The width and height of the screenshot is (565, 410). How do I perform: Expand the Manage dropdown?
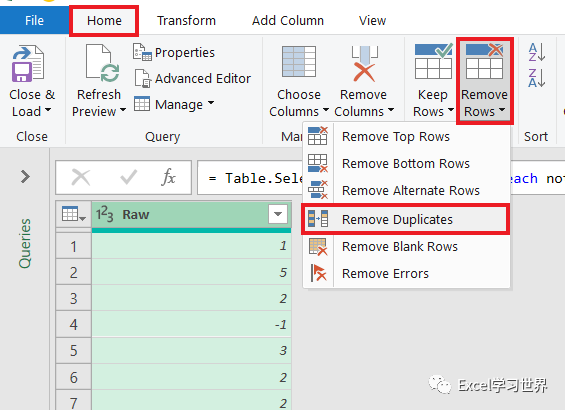tap(174, 104)
